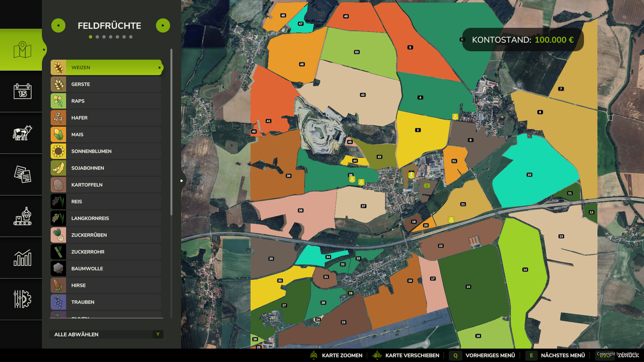Toggle Weizen crop filter
644x362 pixels.
(x=106, y=67)
